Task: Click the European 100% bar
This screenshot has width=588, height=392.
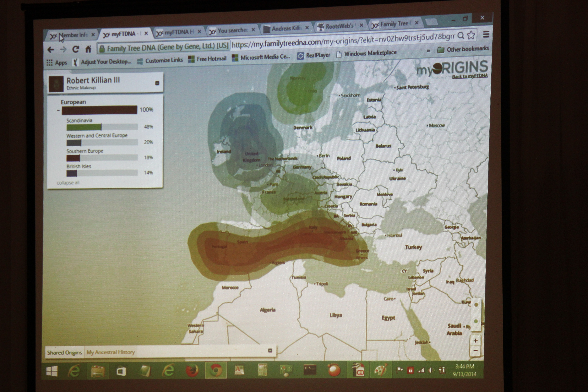Action: 99,110
